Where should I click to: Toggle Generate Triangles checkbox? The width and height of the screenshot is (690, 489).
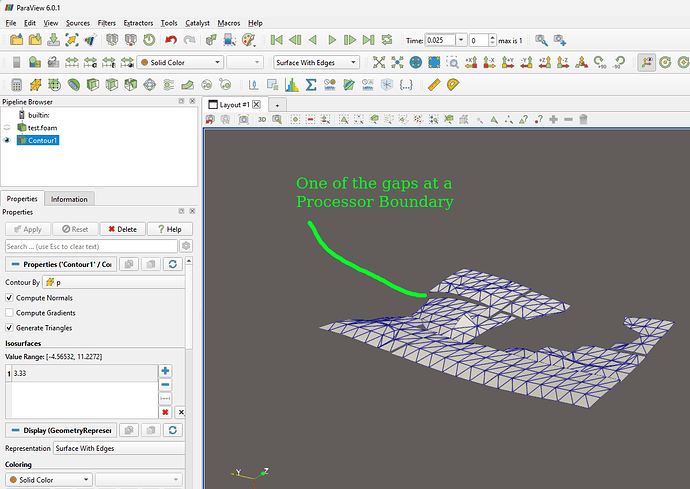(10, 328)
